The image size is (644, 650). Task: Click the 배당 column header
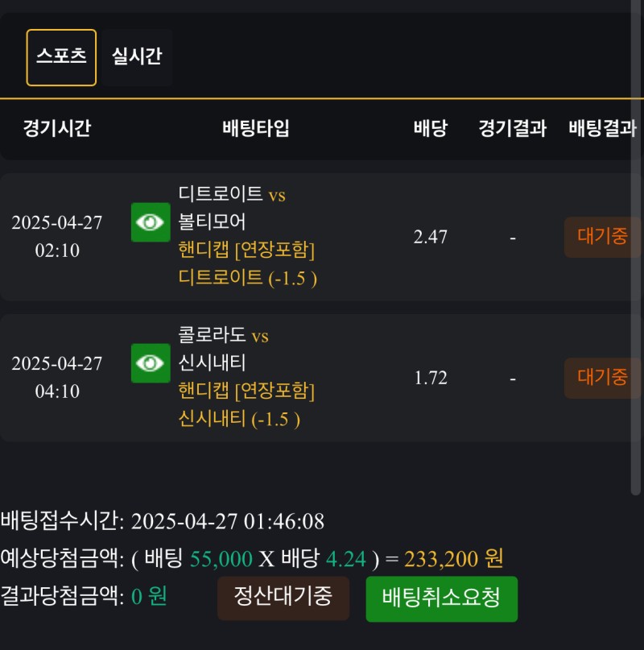[430, 128]
